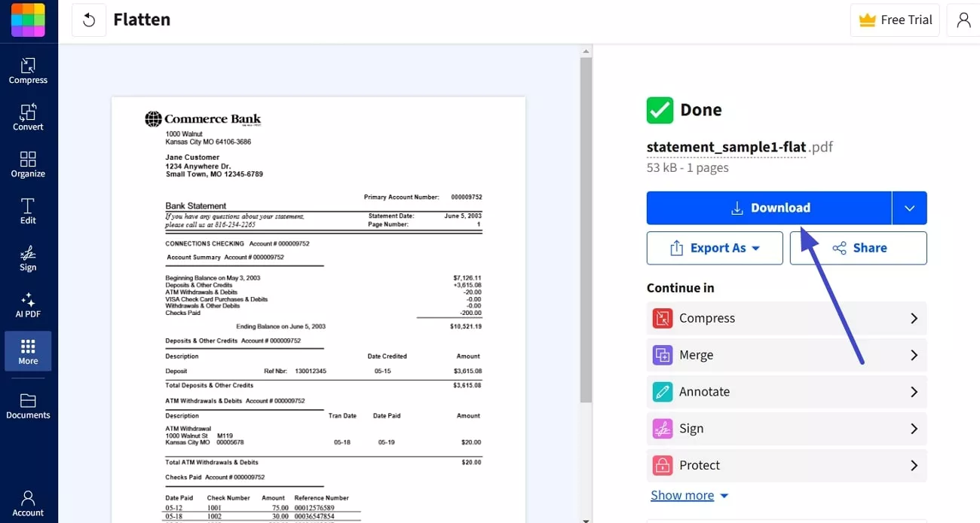The height and width of the screenshot is (523, 980).
Task: Click the Share button
Action: [858, 248]
